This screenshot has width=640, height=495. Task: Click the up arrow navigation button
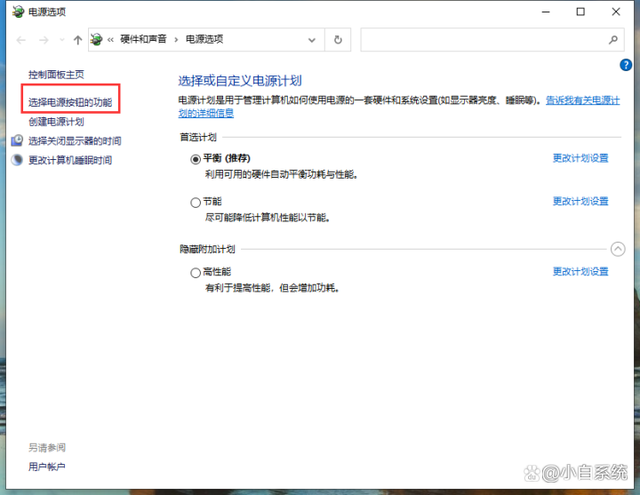pos(78,40)
